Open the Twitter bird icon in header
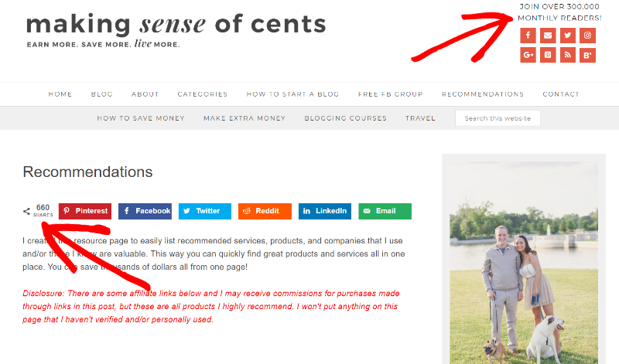 tap(567, 36)
